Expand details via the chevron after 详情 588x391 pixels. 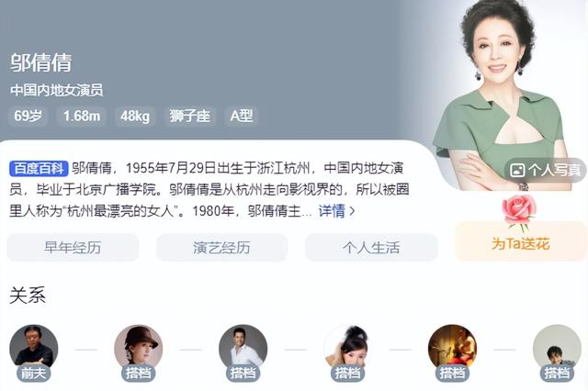[x=352, y=211]
